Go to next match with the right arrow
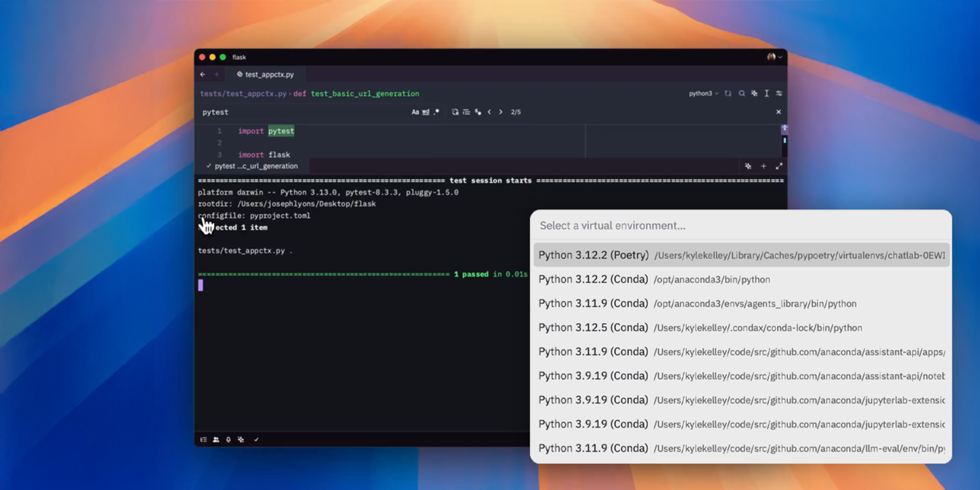The width and height of the screenshot is (980, 490). 500,112
